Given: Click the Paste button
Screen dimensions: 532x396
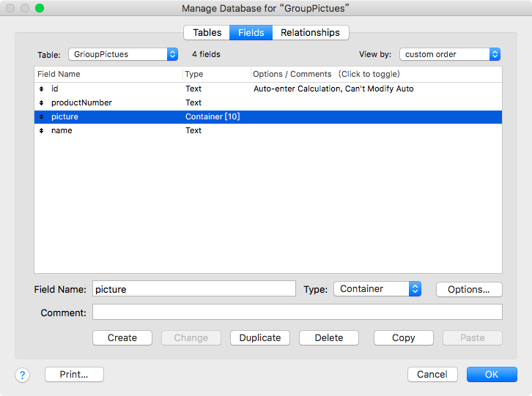Looking at the screenshot, I should [x=473, y=338].
